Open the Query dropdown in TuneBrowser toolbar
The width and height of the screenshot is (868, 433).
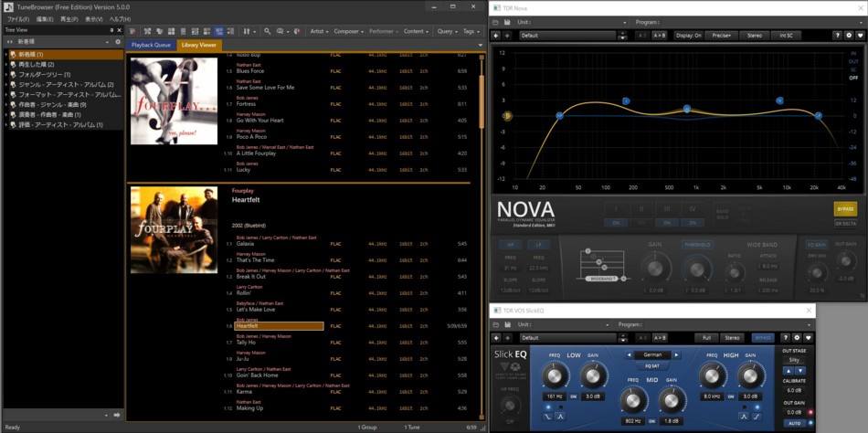click(448, 32)
